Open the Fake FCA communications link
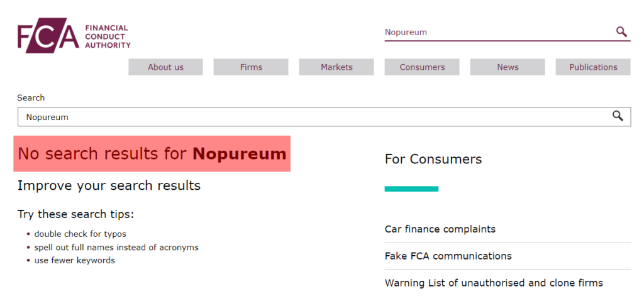Viewport: 644px width, 296px height. tap(448, 256)
